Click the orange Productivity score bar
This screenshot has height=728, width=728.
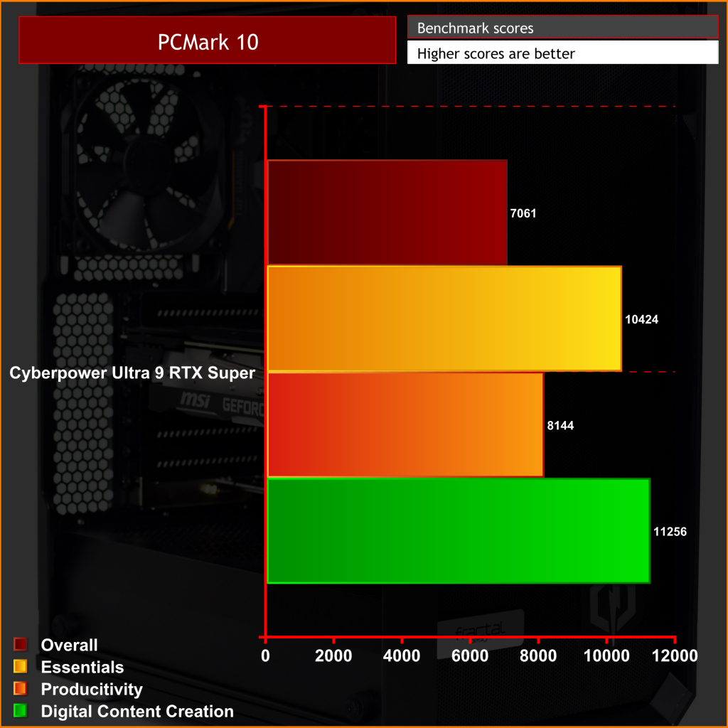tap(405, 424)
